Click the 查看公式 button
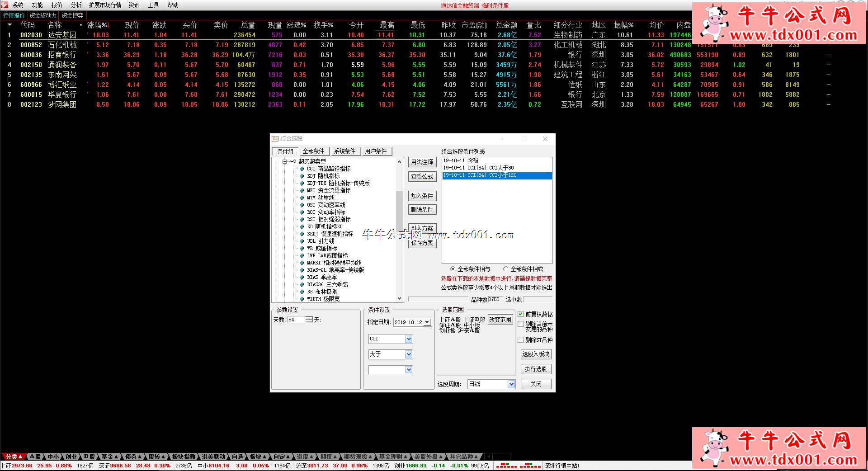Screen dimensions: 868x471 tap(422, 176)
